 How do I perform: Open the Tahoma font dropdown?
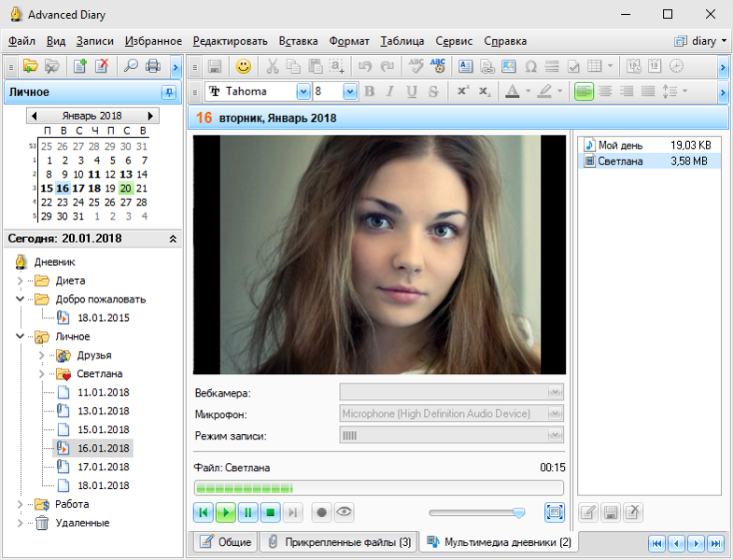[x=303, y=91]
